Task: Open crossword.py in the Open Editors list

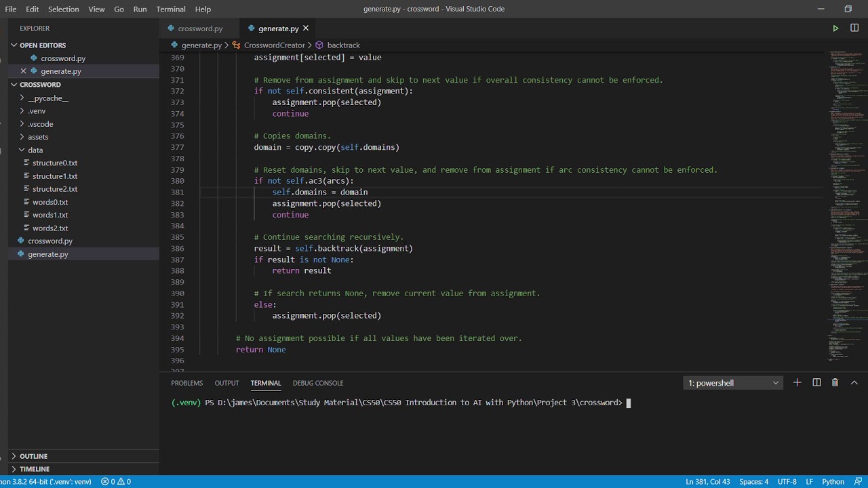Action: tap(63, 58)
